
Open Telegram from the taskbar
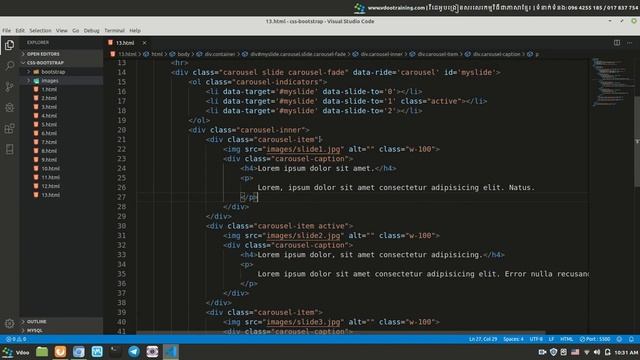(134, 351)
